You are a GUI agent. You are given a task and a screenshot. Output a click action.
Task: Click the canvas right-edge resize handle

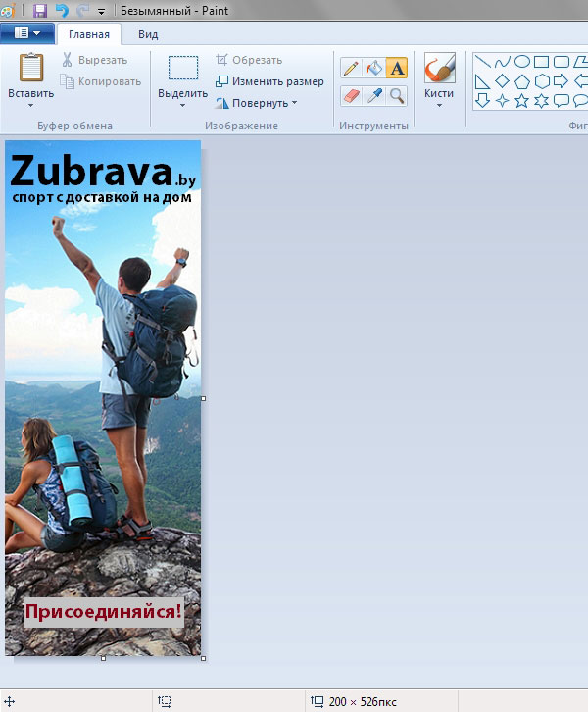coord(203,399)
